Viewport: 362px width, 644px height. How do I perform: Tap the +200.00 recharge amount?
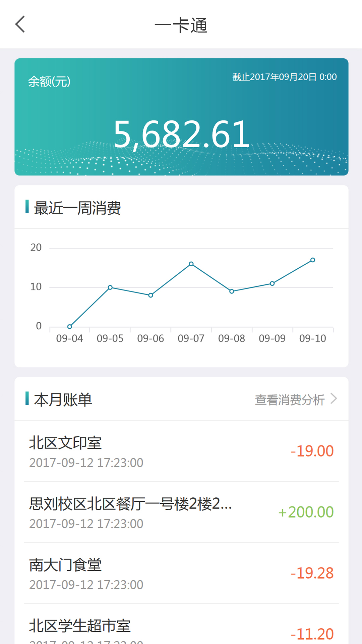pyautogui.click(x=306, y=512)
